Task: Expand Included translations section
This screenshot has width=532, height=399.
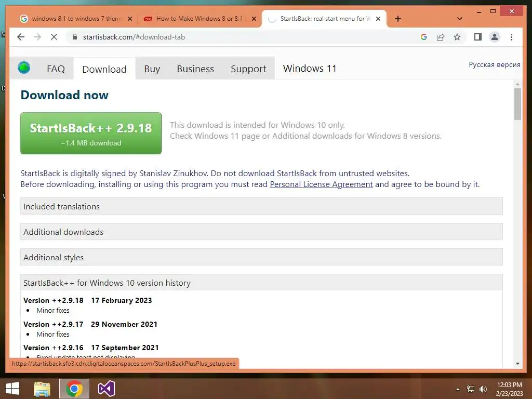Action: click(261, 206)
